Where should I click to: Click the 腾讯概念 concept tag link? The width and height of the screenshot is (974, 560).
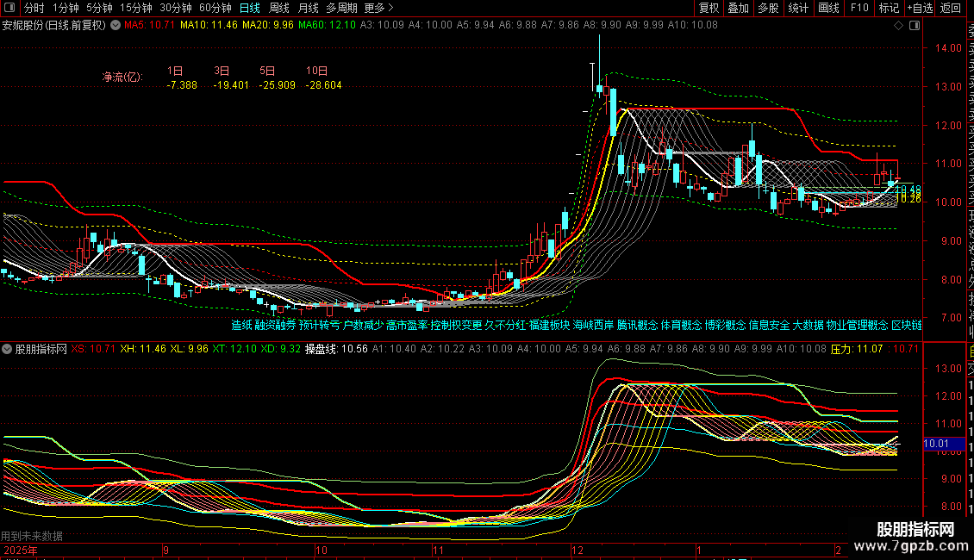tap(637, 326)
